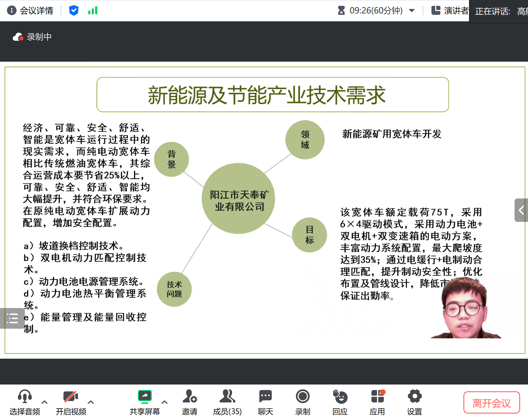Click the hourglass meeting timer icon
Viewport: 528px width, 420px height.
coord(341,11)
